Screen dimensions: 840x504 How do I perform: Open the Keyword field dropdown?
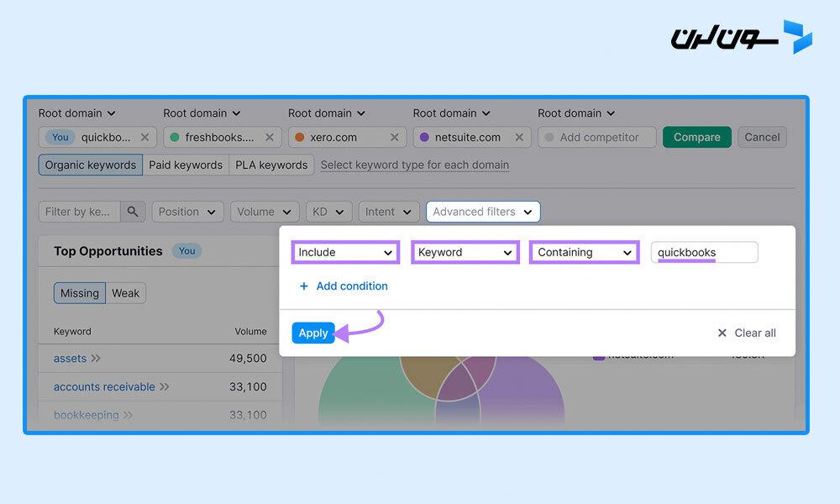pos(465,252)
